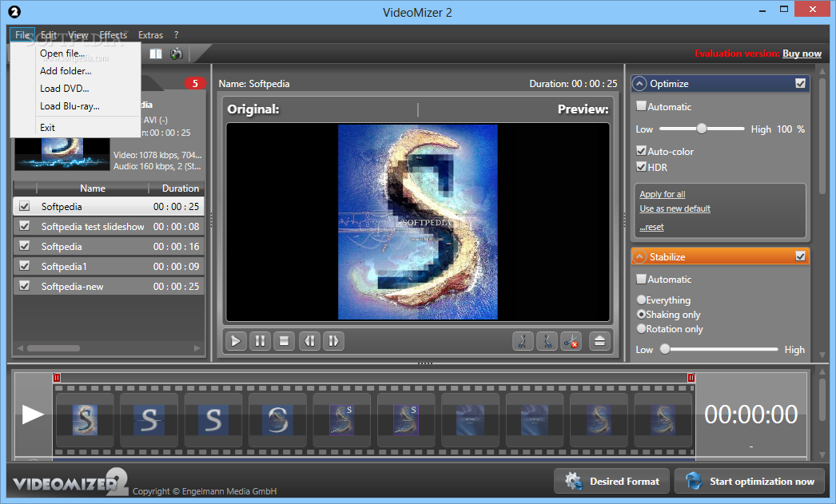Open the Effects menu
This screenshot has height=504, width=836.
[113, 34]
